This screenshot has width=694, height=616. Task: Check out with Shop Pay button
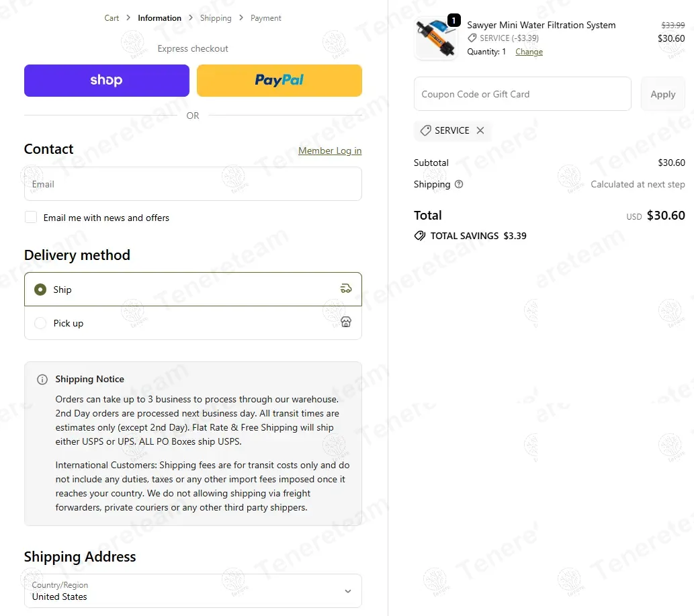107,81
